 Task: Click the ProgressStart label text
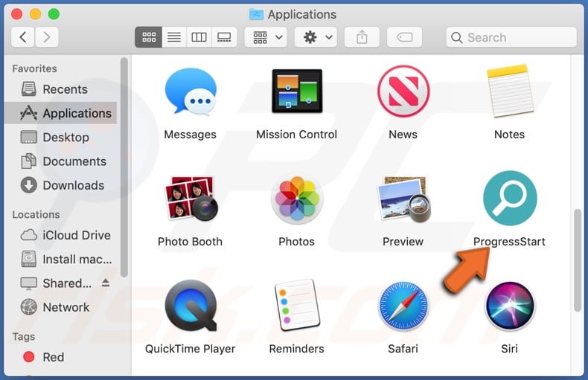click(509, 242)
